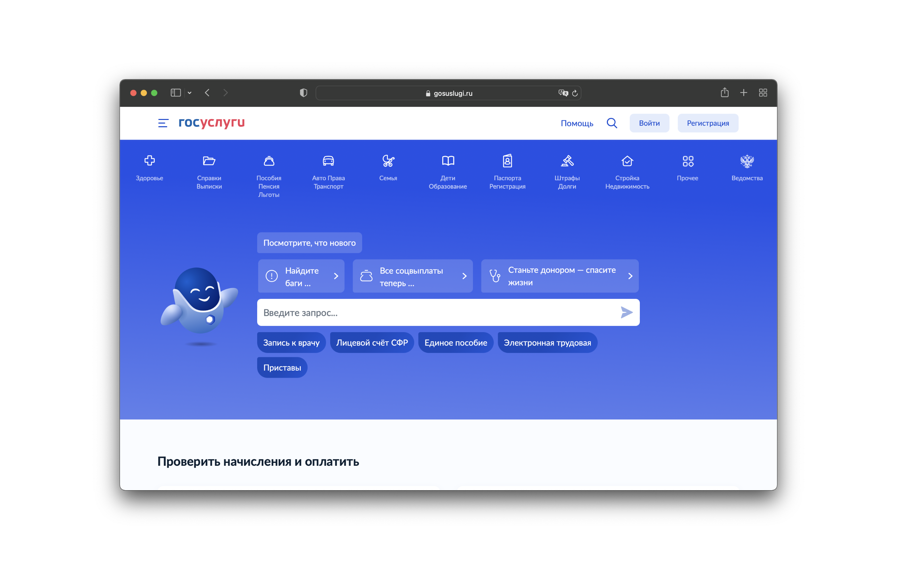897x588 pixels.
Task: Open the Здоровье health category icon
Action: click(149, 161)
